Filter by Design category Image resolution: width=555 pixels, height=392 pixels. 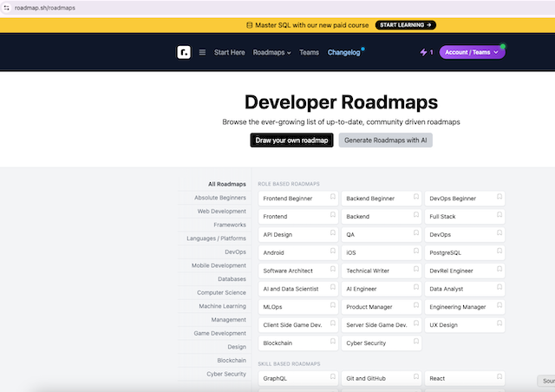coord(237,347)
